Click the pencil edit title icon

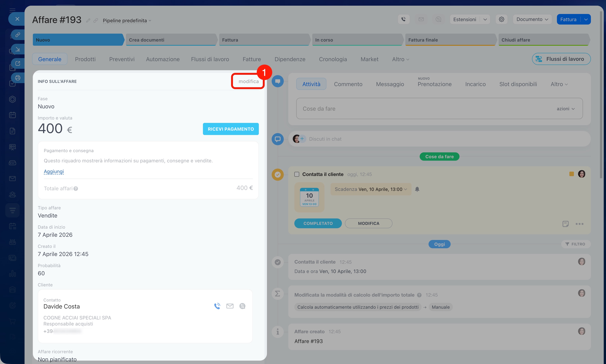(x=88, y=20)
